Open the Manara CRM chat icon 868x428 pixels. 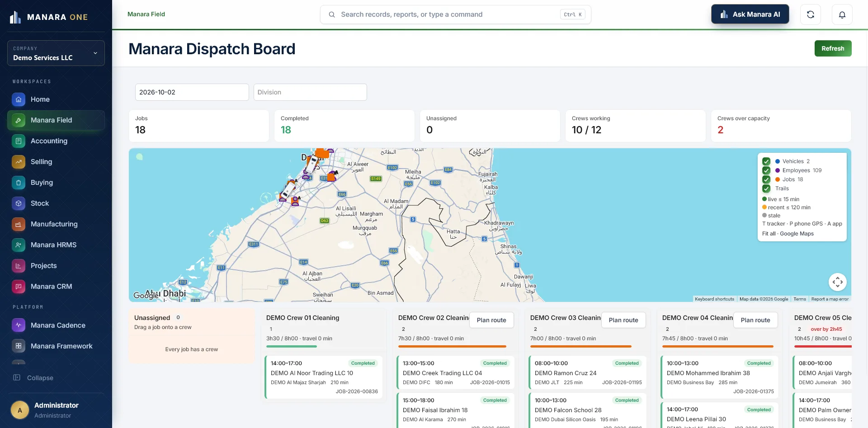click(x=19, y=287)
